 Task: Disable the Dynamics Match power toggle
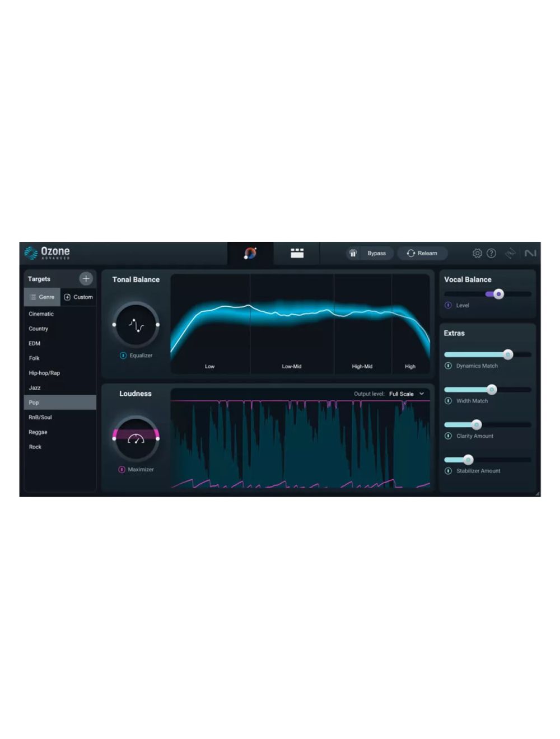pyautogui.click(x=449, y=366)
